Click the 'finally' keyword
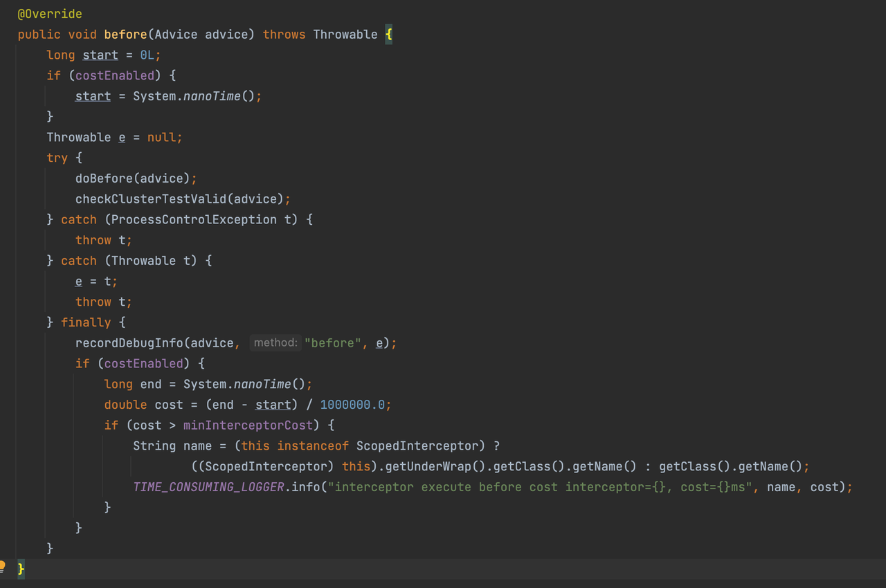 click(x=86, y=322)
